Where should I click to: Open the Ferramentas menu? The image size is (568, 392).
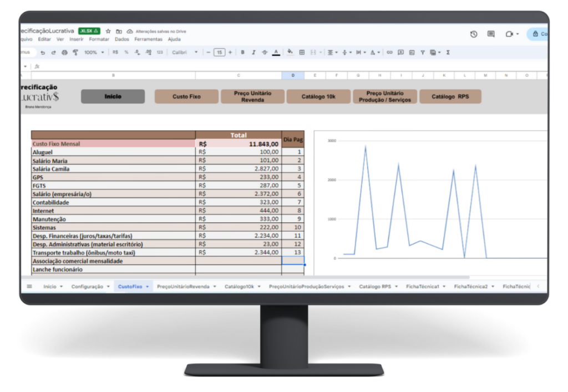(x=149, y=39)
